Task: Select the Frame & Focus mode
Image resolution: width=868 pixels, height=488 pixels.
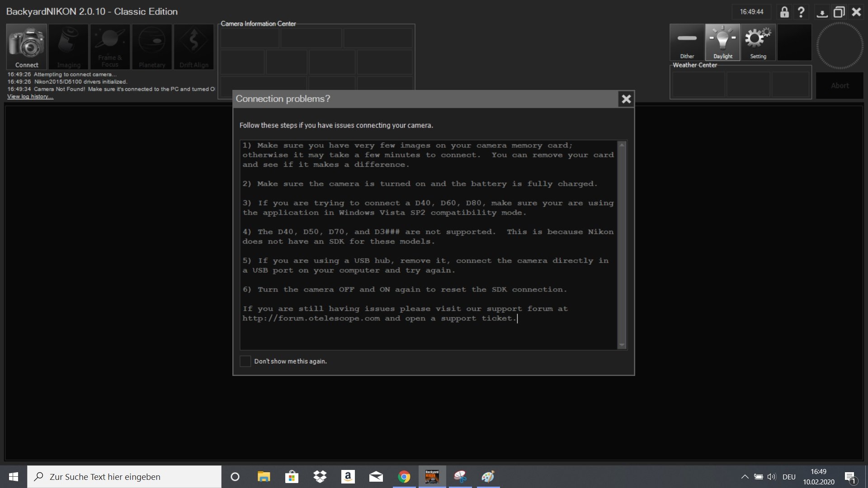Action: tap(110, 47)
